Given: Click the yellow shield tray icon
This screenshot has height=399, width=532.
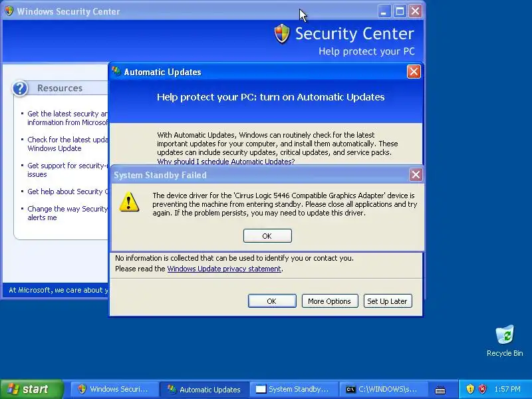Looking at the screenshot, I should 470,389.
